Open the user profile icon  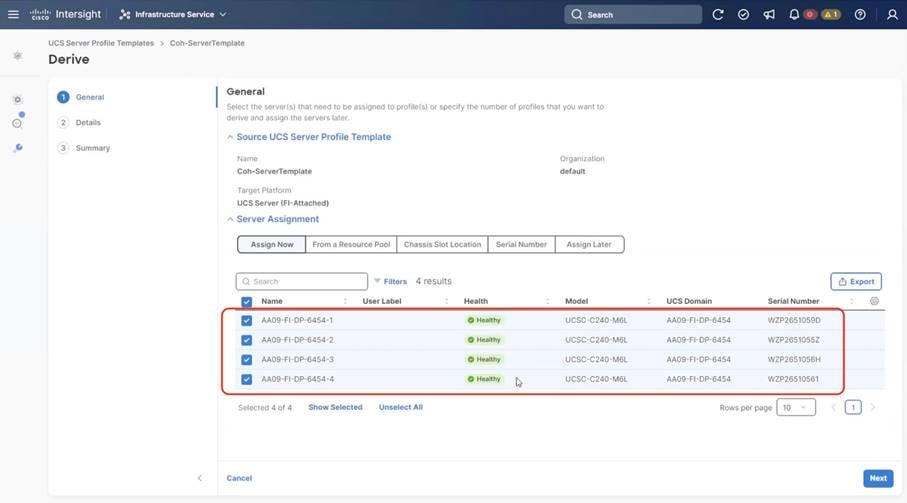point(892,14)
